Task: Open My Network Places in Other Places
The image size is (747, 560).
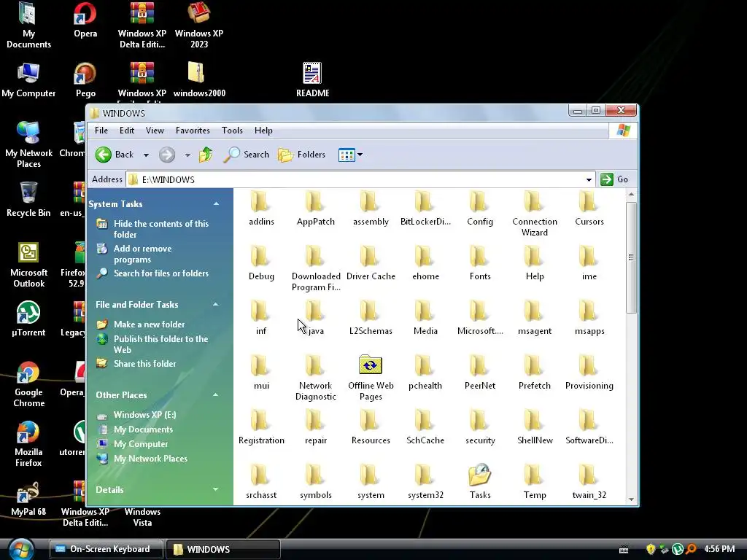Action: click(x=150, y=459)
